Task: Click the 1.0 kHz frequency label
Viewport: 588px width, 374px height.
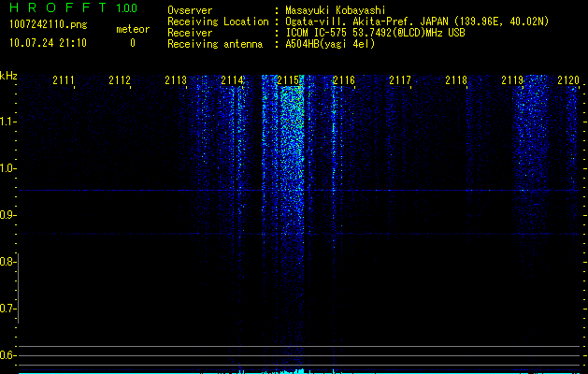Action: [x=7, y=168]
